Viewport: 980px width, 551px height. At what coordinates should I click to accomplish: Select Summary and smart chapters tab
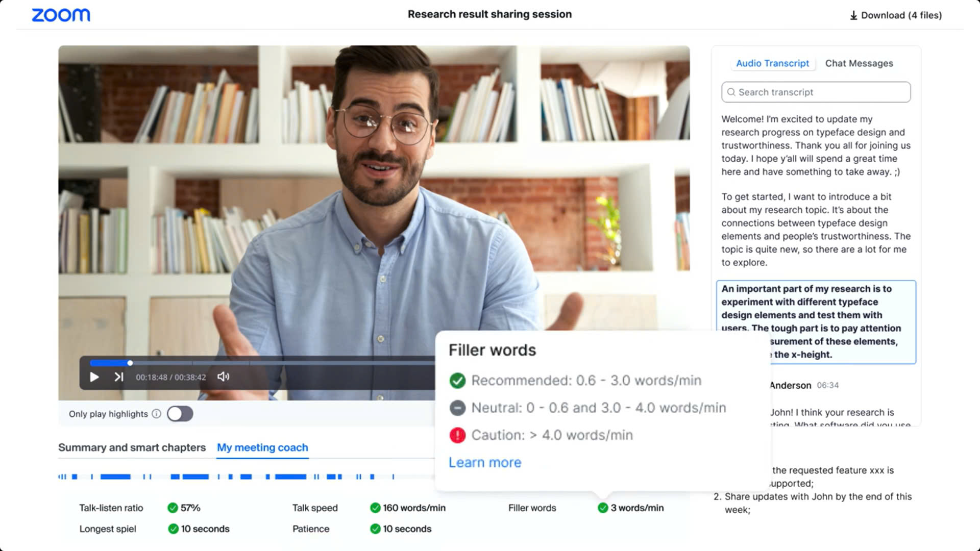pos(132,447)
